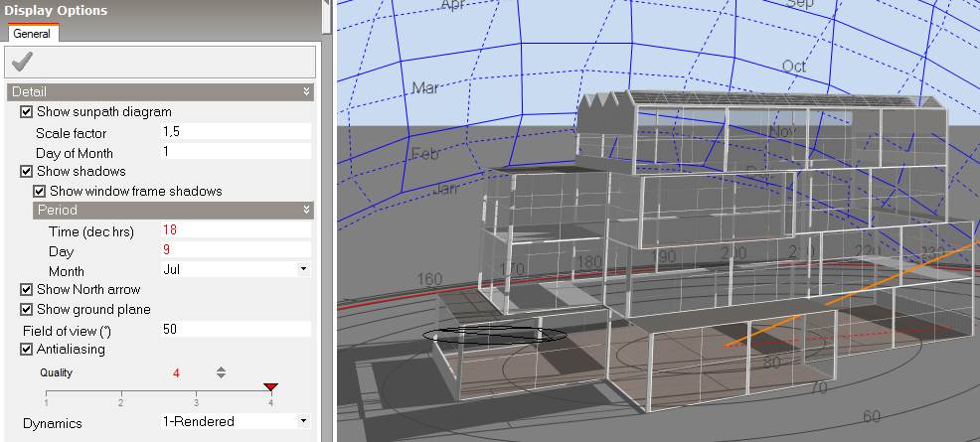Click the Field of view input
This screenshot has height=442, width=980.
pyautogui.click(x=235, y=329)
